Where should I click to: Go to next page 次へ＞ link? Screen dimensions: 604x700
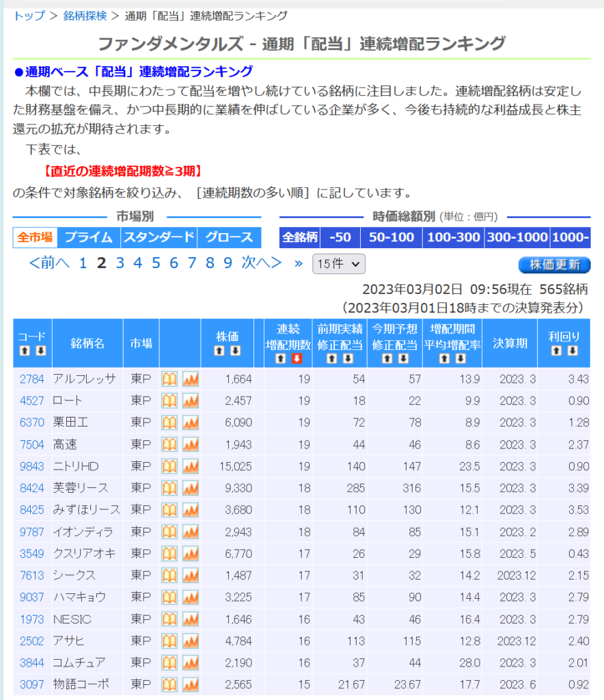pos(261,263)
